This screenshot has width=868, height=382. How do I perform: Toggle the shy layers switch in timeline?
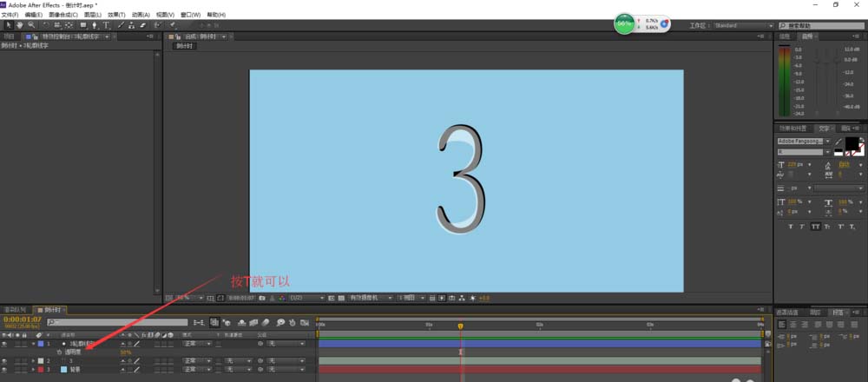242,322
